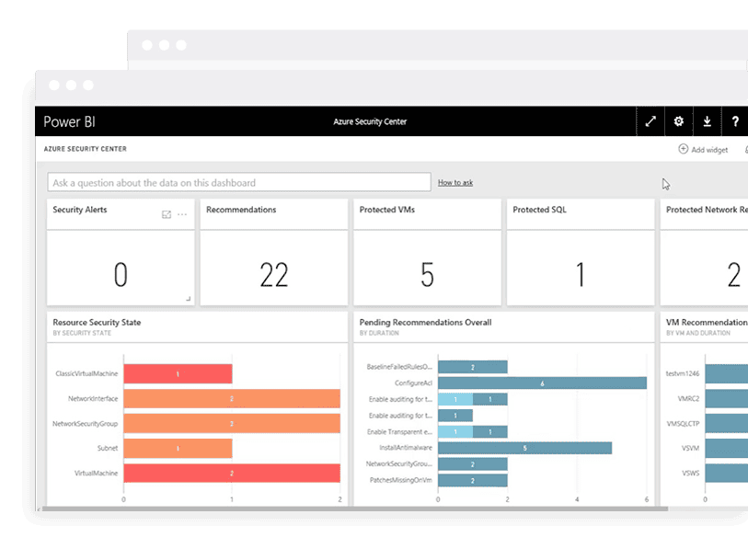This screenshot has width=748, height=560.
Task: Enter full screen mode with the expand arrows icon
Action: (x=650, y=121)
